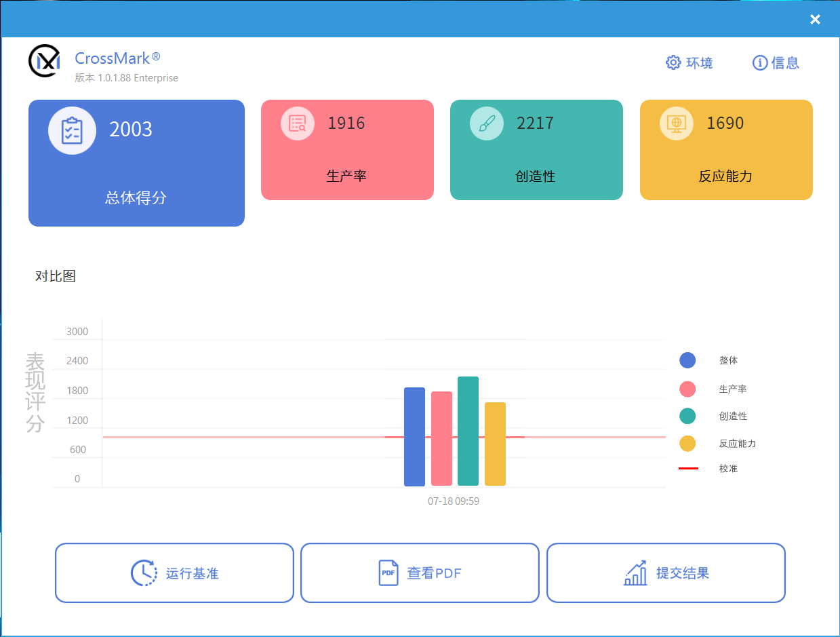
Task: Click the info circle icon
Action: [x=760, y=63]
